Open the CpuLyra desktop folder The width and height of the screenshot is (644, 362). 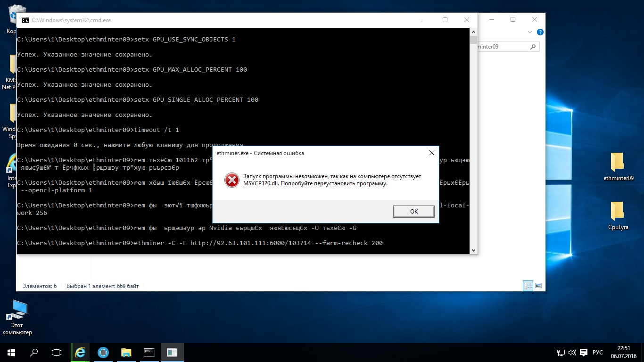coord(618,216)
